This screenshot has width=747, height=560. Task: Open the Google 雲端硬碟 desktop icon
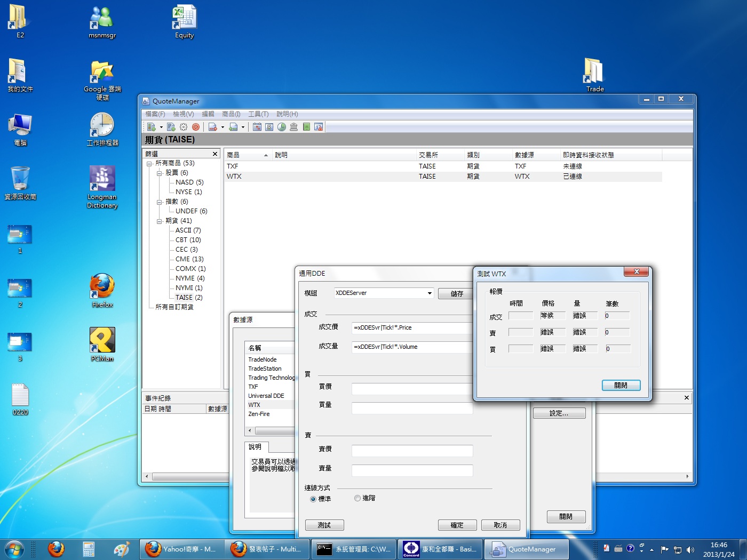point(102,80)
